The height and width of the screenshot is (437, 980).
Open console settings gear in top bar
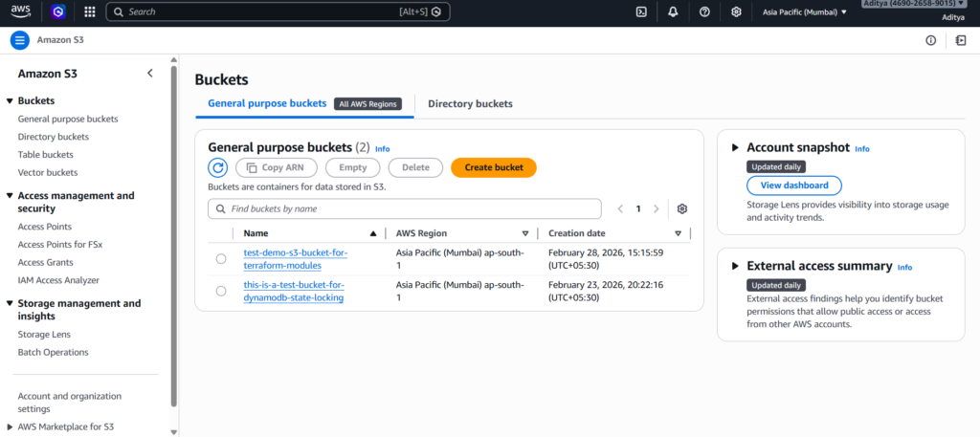coord(736,12)
